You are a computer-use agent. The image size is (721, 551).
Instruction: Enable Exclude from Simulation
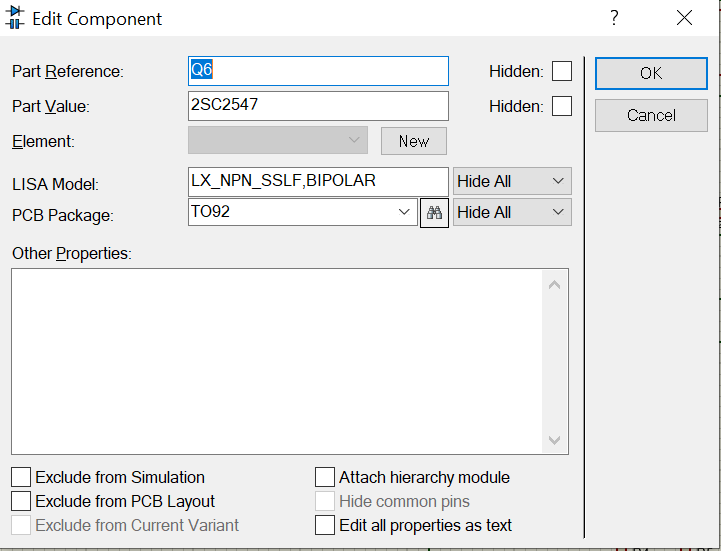21,477
